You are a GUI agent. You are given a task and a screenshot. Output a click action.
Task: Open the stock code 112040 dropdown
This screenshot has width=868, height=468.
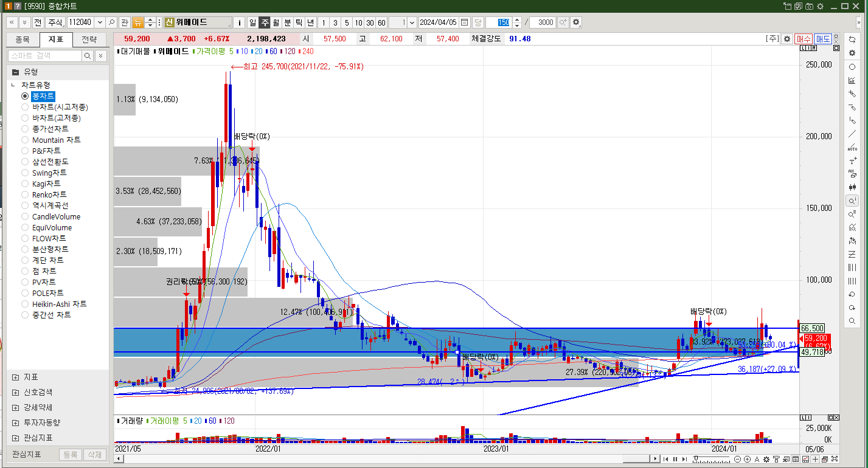tap(100, 22)
